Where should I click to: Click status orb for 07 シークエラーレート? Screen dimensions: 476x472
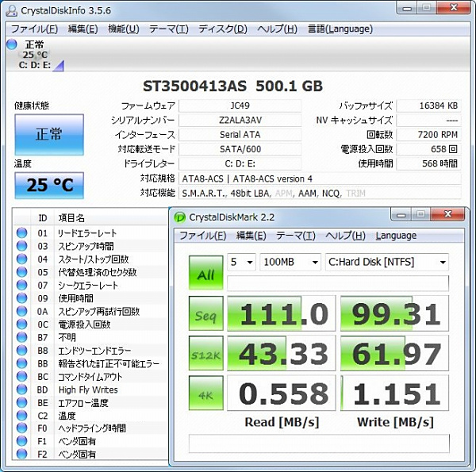pyautogui.click(x=21, y=285)
